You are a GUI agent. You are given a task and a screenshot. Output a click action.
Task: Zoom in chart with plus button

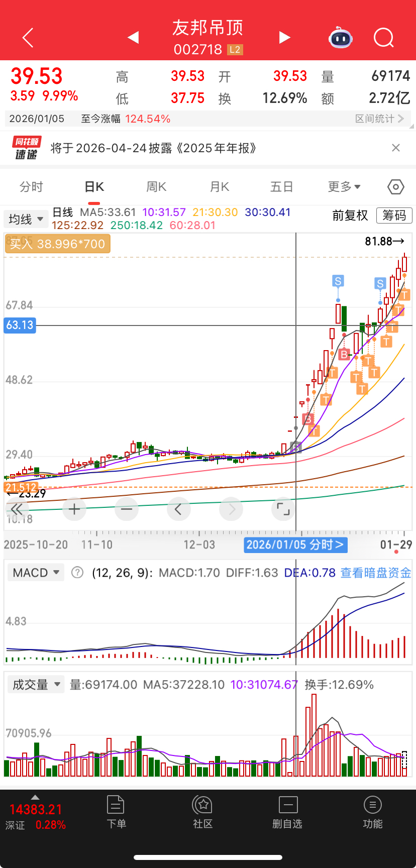click(74, 509)
